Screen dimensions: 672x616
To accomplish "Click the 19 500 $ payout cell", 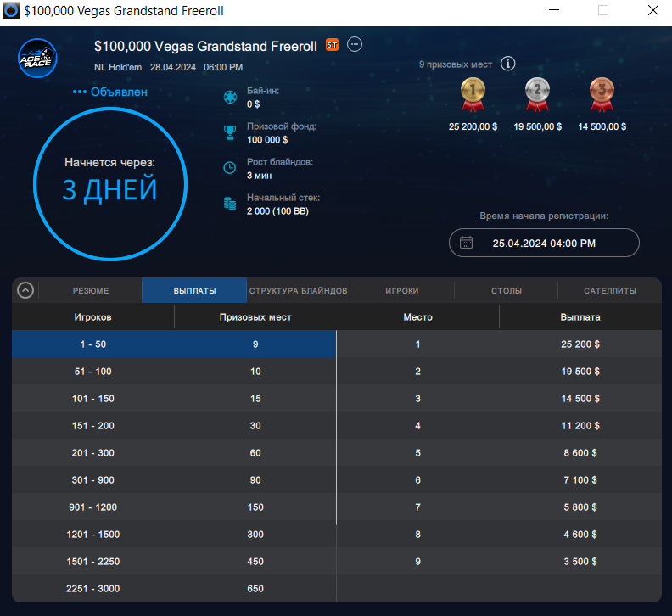I will point(580,372).
